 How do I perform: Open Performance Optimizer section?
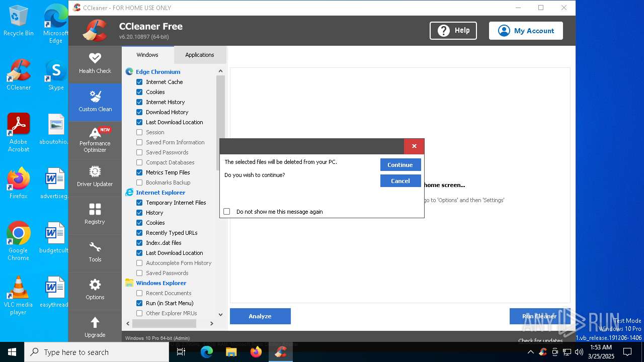click(95, 140)
